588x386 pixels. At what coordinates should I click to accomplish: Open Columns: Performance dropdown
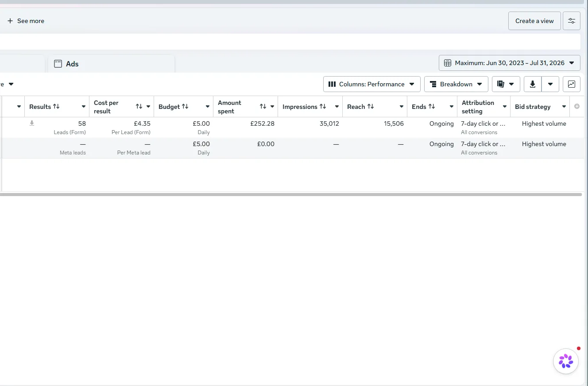(372, 84)
